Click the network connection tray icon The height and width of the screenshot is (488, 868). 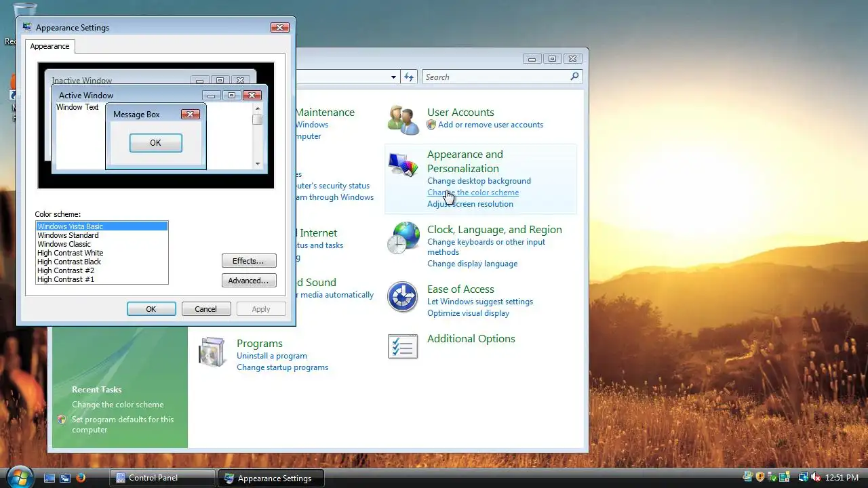coord(804,478)
